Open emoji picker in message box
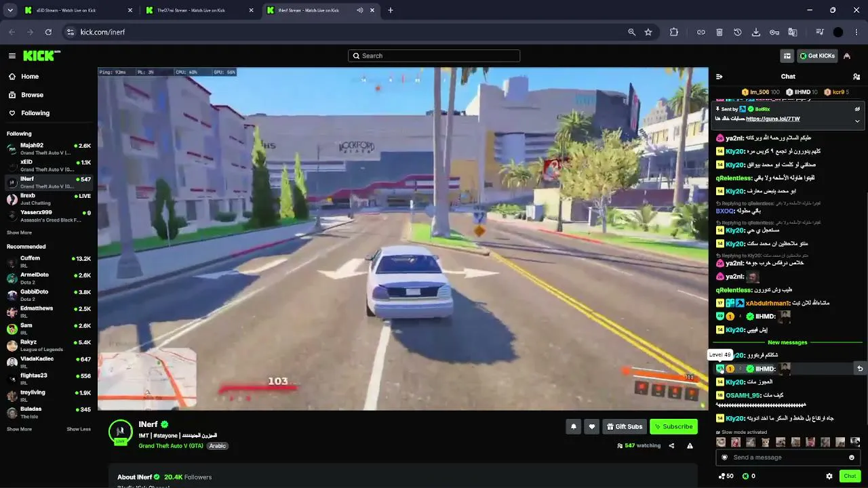 (x=852, y=457)
